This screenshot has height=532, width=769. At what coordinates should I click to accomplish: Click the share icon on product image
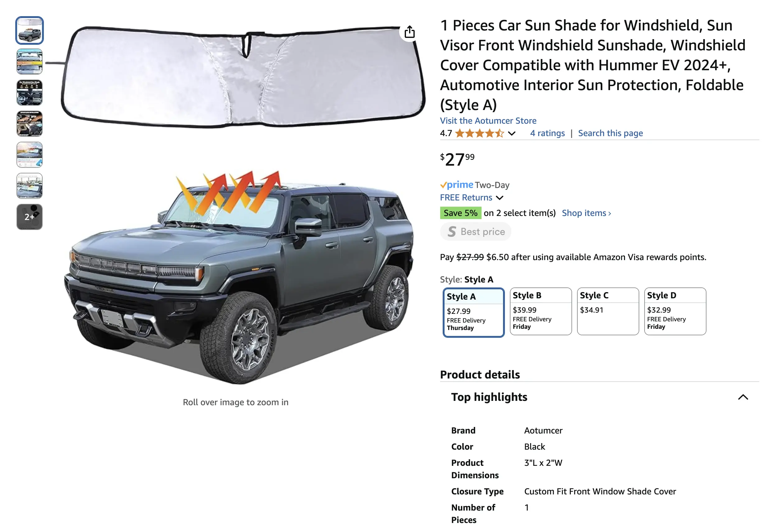pos(409,32)
